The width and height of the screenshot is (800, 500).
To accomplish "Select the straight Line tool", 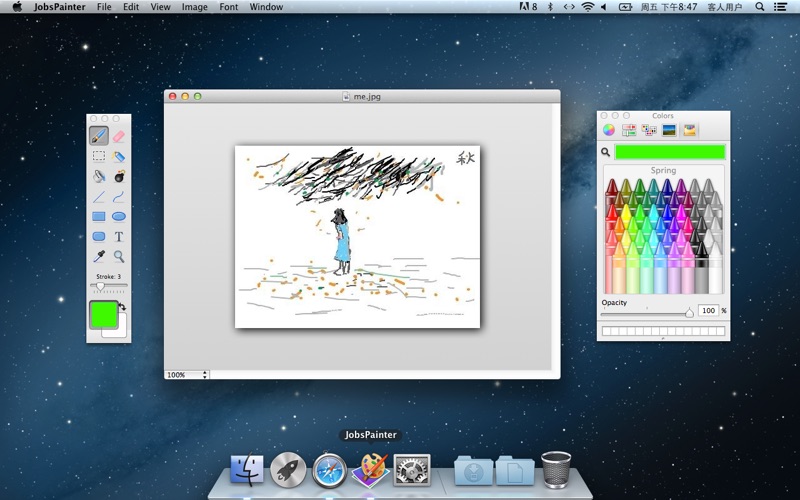I will pyautogui.click(x=98, y=196).
